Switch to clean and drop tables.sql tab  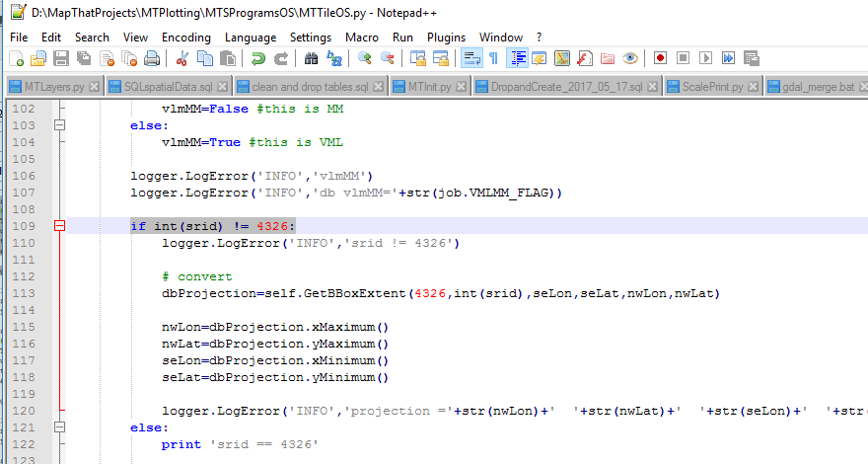coord(310,87)
